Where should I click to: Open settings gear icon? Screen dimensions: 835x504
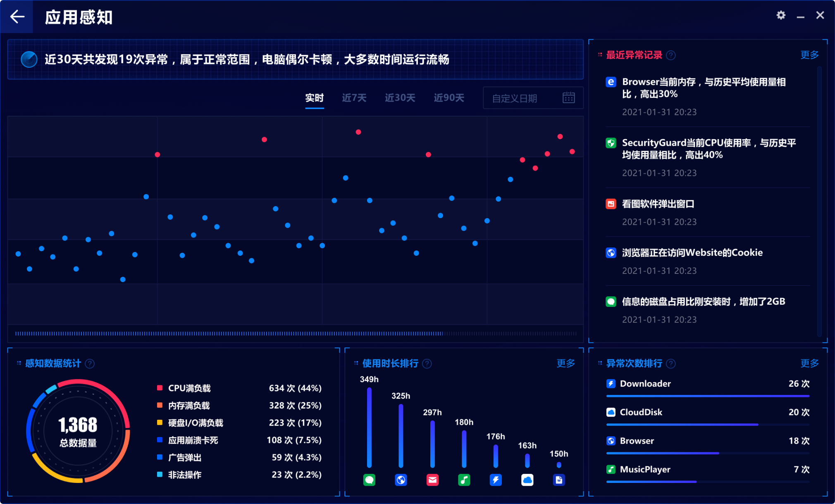[x=780, y=15]
